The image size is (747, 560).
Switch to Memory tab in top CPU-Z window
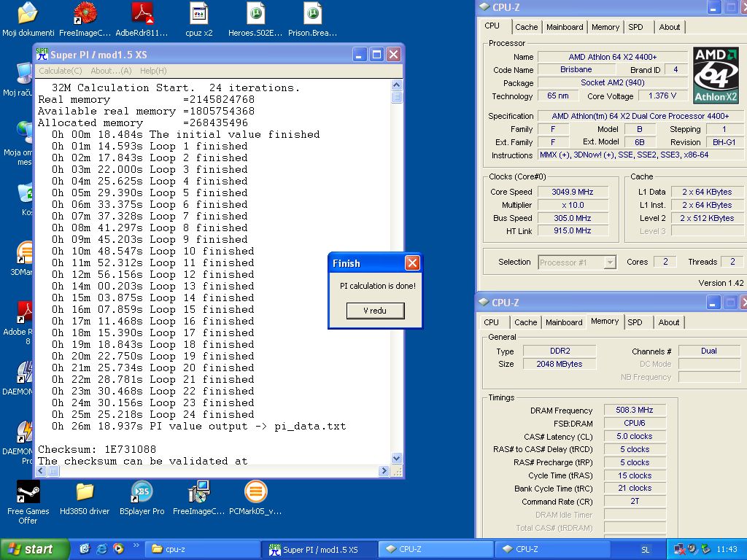[605, 27]
